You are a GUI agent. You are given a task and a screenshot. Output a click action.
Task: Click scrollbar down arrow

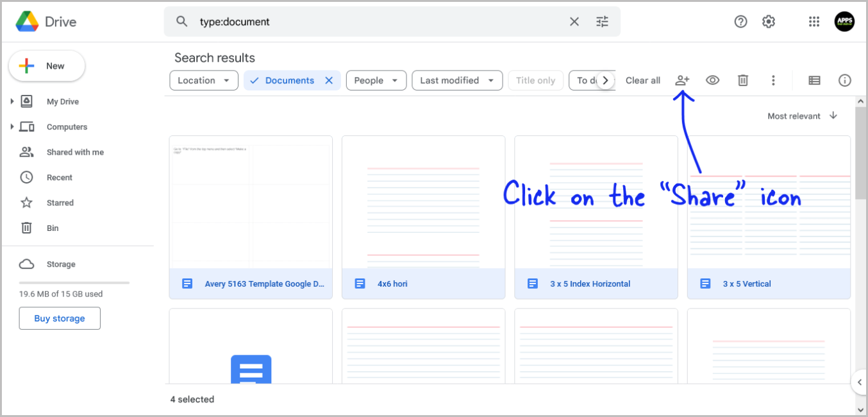[860, 409]
